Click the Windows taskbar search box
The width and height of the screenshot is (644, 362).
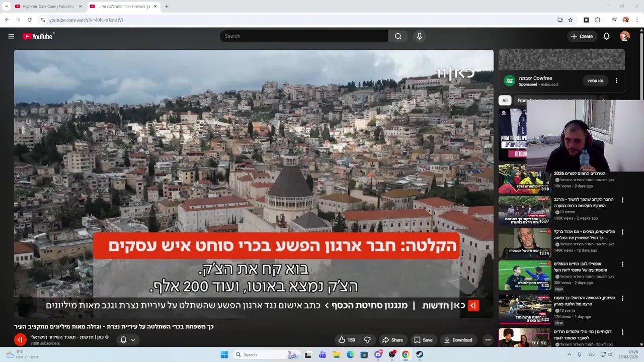tap(267, 354)
